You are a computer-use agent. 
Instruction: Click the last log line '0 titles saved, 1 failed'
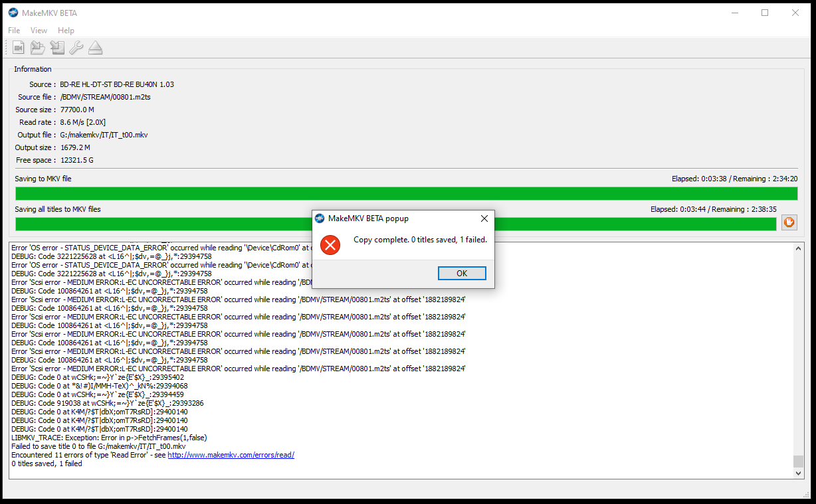(x=47, y=463)
